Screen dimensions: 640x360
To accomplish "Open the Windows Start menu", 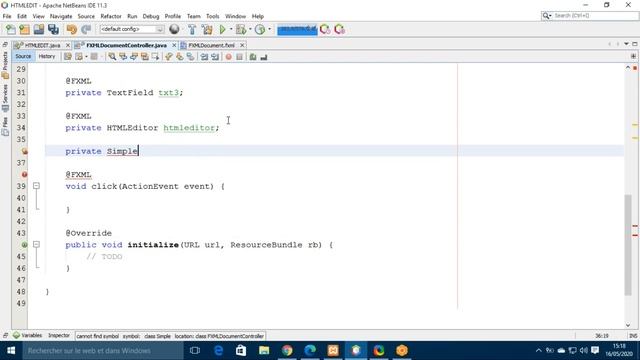I will tap(11, 351).
